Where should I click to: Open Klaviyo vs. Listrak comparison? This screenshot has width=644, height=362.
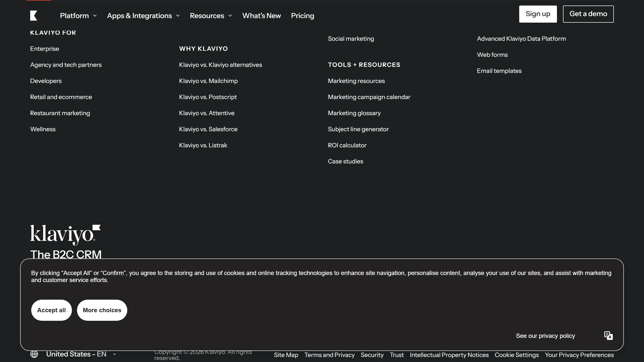click(203, 145)
